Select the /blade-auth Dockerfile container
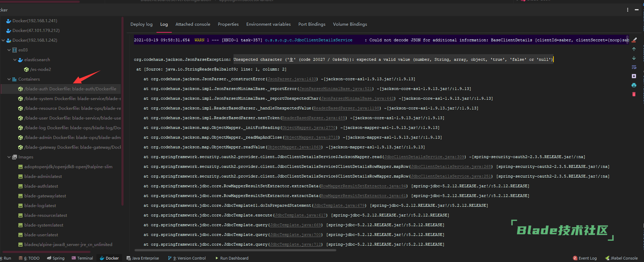 pos(70,89)
